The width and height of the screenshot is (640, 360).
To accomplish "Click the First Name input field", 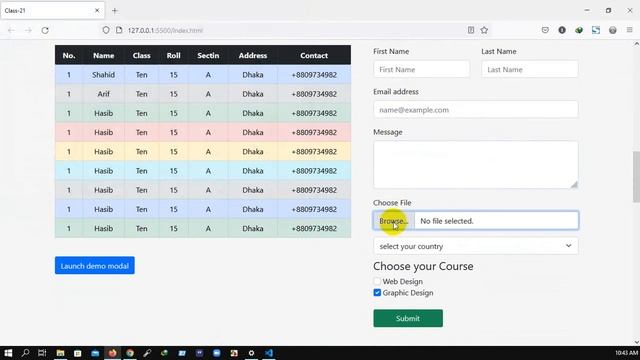I will (421, 69).
